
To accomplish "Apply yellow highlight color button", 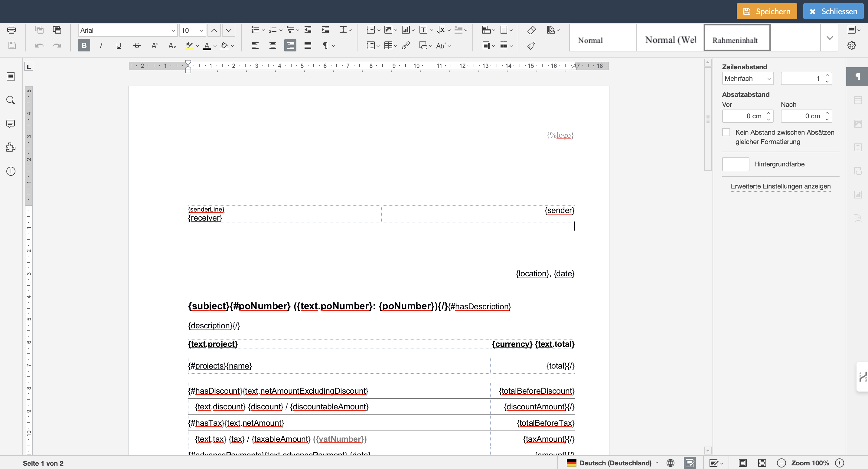I will tap(189, 46).
